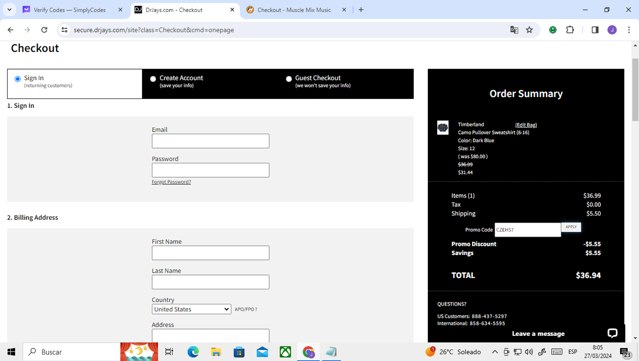This screenshot has height=361, width=639.
Task: Close the Muscle Mix Music tab
Action: pos(344,10)
